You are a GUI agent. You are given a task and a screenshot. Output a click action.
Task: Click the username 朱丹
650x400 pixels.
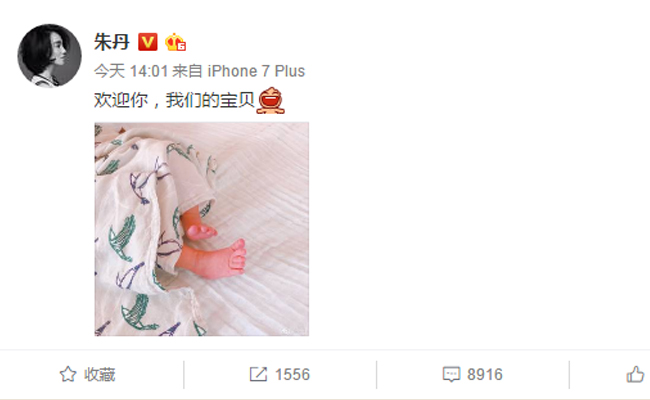[x=112, y=42]
